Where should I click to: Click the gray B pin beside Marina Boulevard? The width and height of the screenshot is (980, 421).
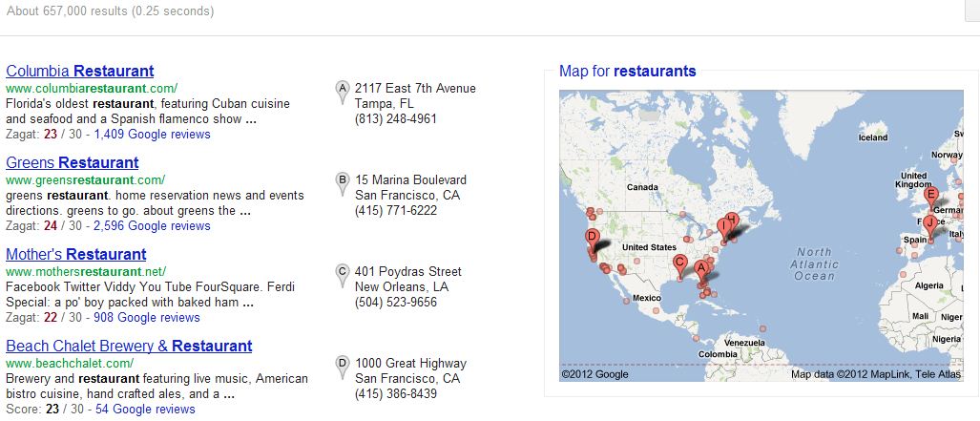[x=343, y=182]
